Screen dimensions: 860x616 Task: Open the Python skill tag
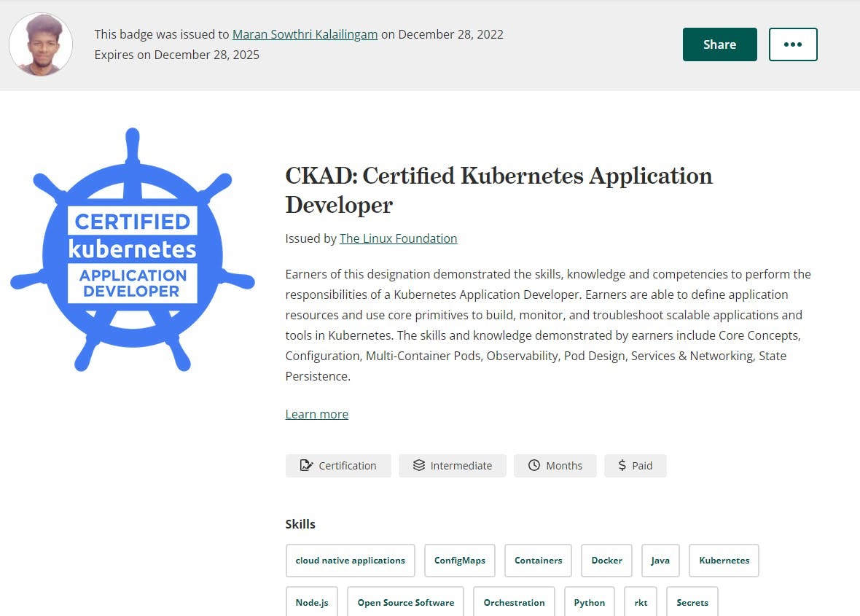590,601
